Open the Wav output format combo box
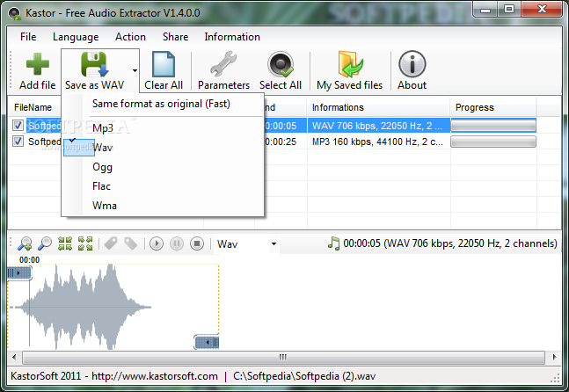Viewport: 569px width, 392px height. [x=247, y=243]
